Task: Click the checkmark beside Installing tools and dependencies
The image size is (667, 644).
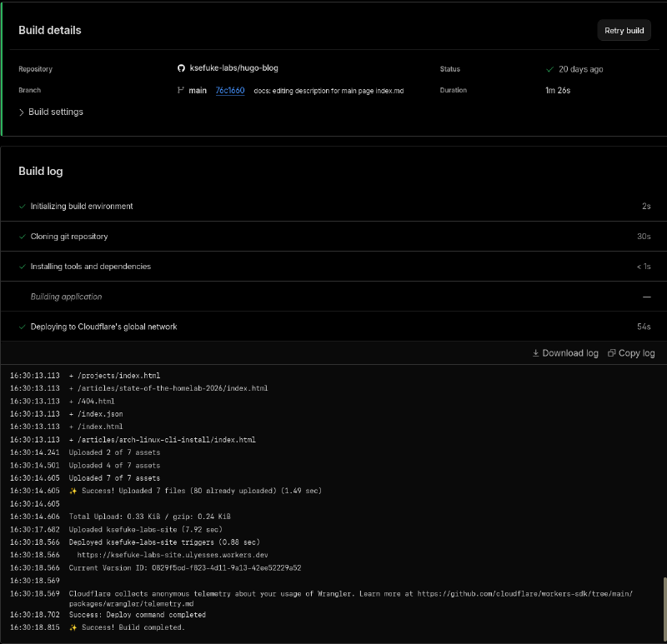Action: [x=22, y=266]
